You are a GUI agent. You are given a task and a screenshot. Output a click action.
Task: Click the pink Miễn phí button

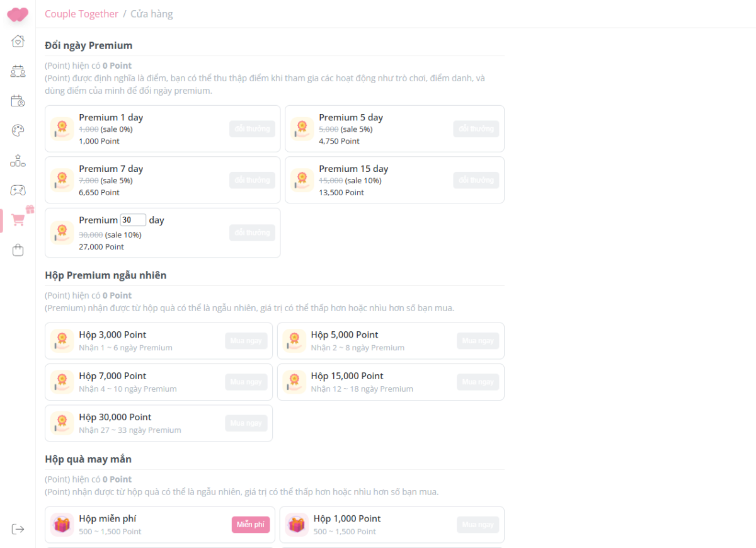[x=250, y=525]
